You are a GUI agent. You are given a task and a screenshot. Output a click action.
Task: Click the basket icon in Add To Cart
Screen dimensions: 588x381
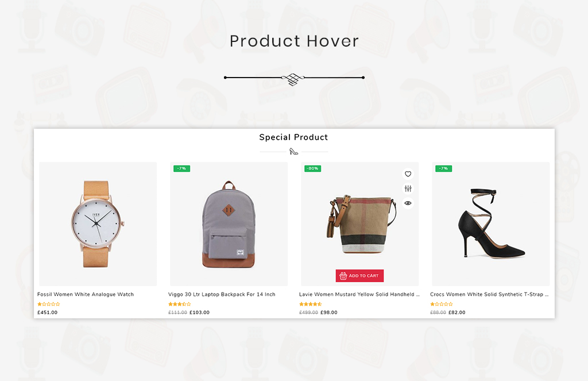(343, 276)
